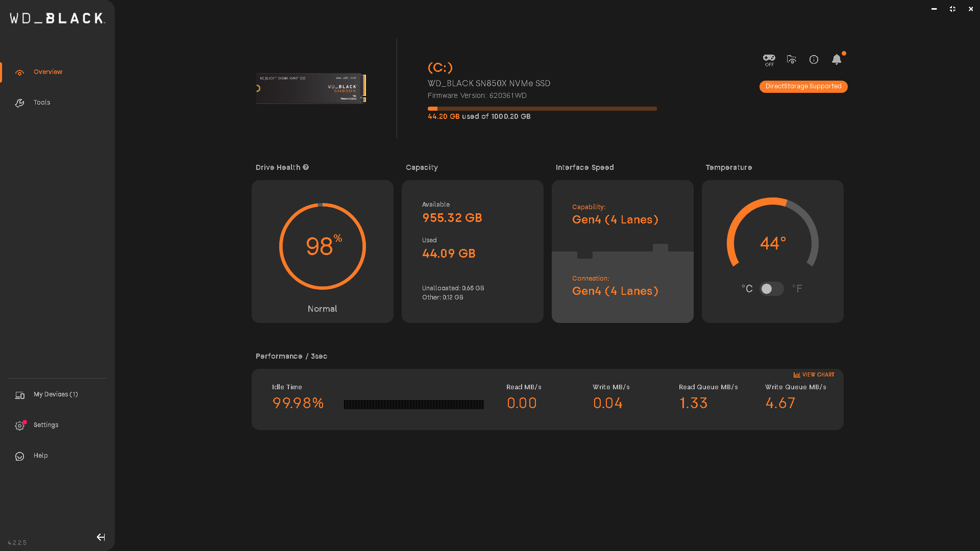Click the Write Queue MB/s 4.67 value
This screenshot has height=551, width=980.
tap(780, 403)
